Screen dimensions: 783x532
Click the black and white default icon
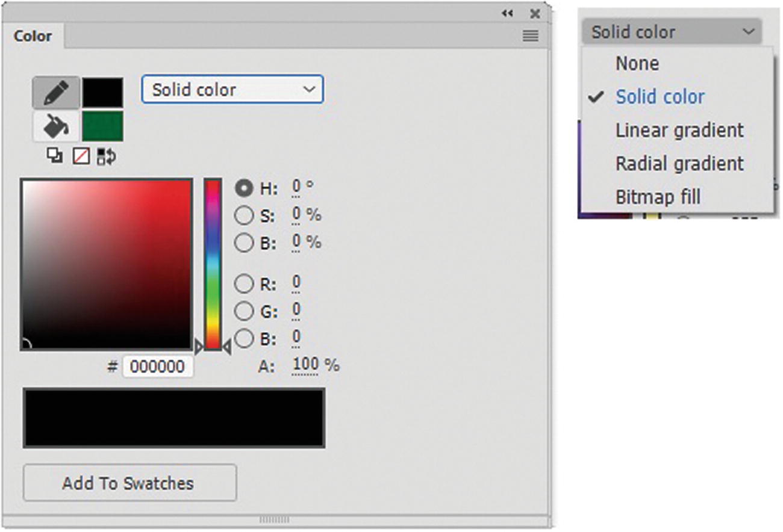[x=55, y=156]
